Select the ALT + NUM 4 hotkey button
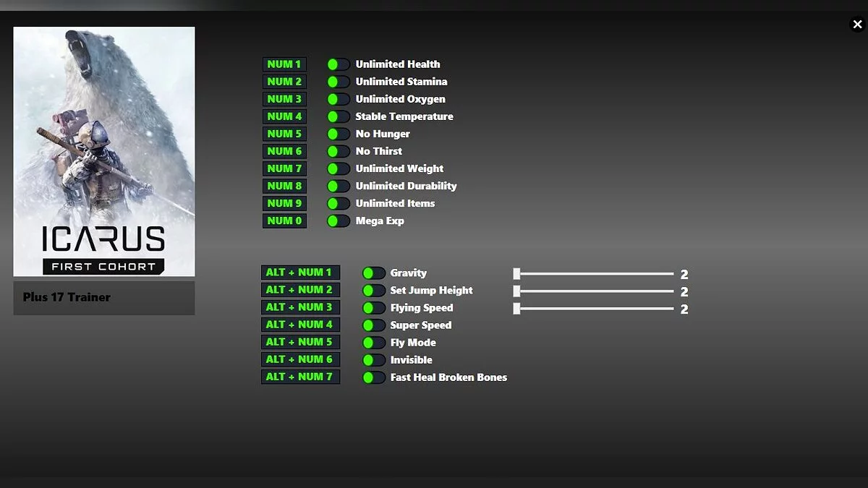 299,325
